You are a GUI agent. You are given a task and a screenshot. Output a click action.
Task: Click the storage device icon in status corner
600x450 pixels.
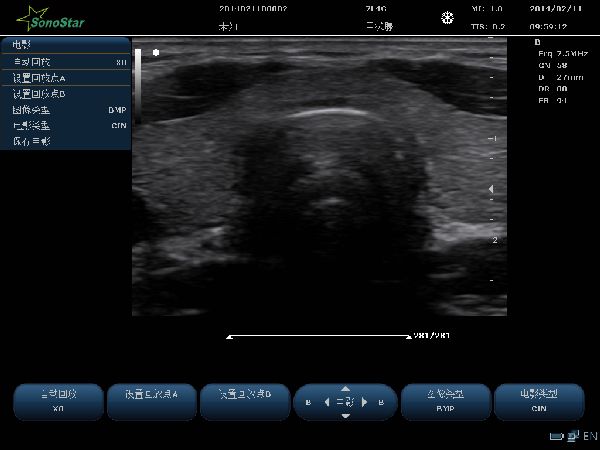pyautogui.click(x=556, y=436)
